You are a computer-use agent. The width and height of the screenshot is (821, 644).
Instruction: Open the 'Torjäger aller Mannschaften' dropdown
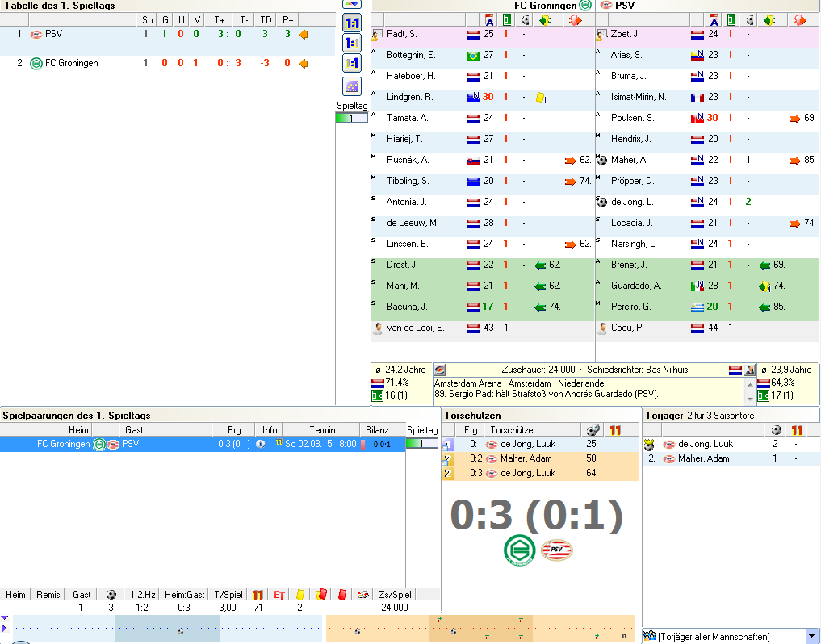811,637
